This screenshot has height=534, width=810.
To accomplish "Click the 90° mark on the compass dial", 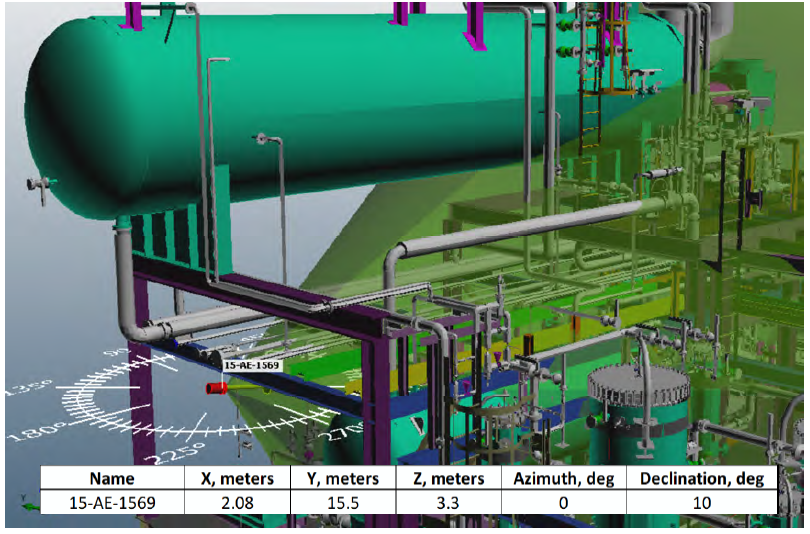I will [116, 354].
